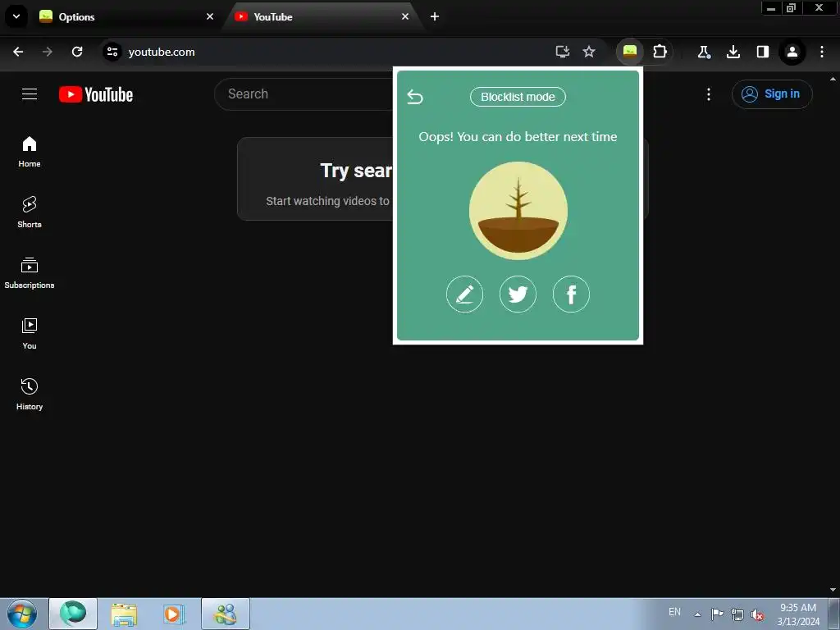The image size is (840, 630).
Task: Open YouTube settings three-dot menu
Action: (x=708, y=94)
